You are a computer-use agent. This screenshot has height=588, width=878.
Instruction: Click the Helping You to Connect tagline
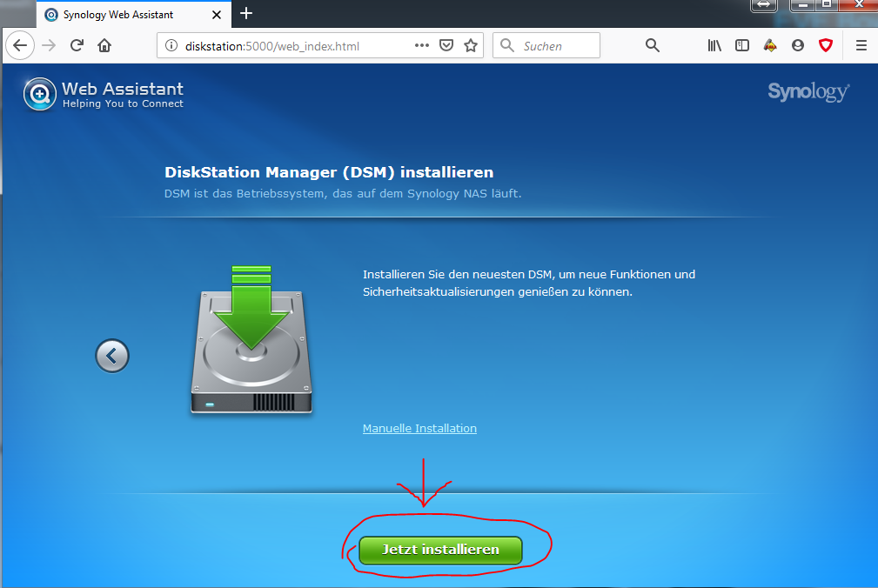(123, 104)
